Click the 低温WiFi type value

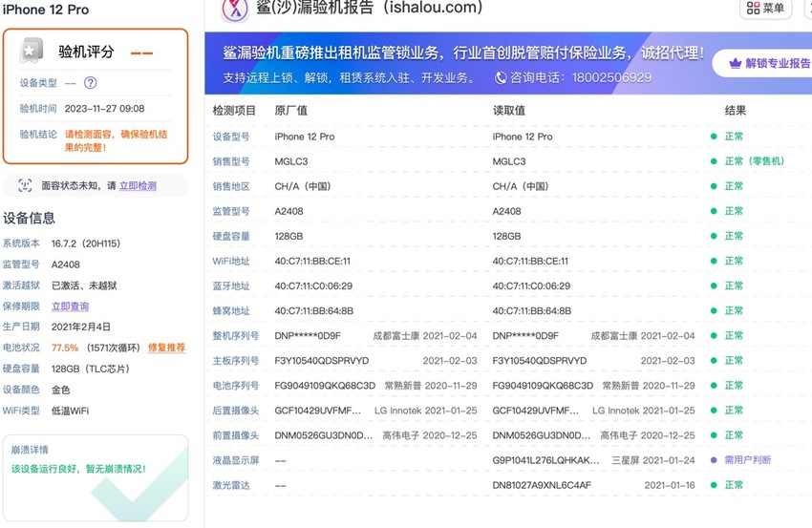[x=70, y=411]
